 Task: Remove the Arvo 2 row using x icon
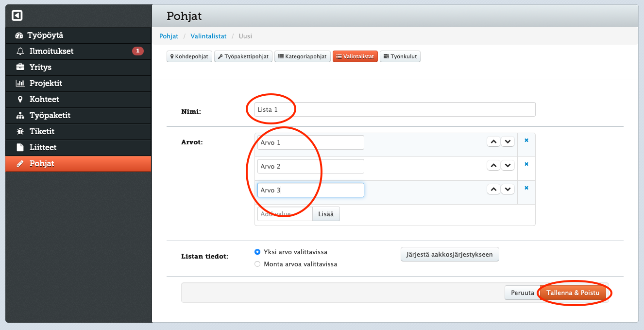526,164
